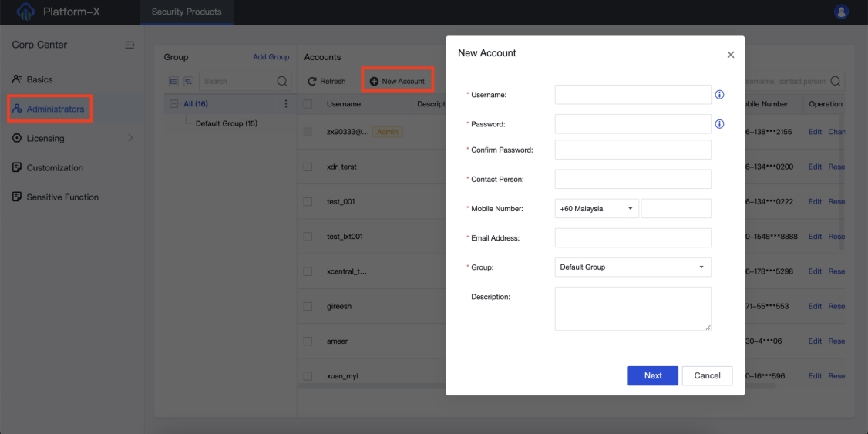Click the Username input field
The height and width of the screenshot is (434, 868).
(633, 95)
